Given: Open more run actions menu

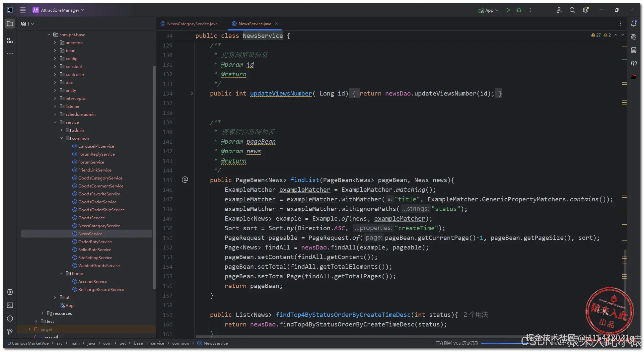Looking at the screenshot, I should tap(530, 10).
